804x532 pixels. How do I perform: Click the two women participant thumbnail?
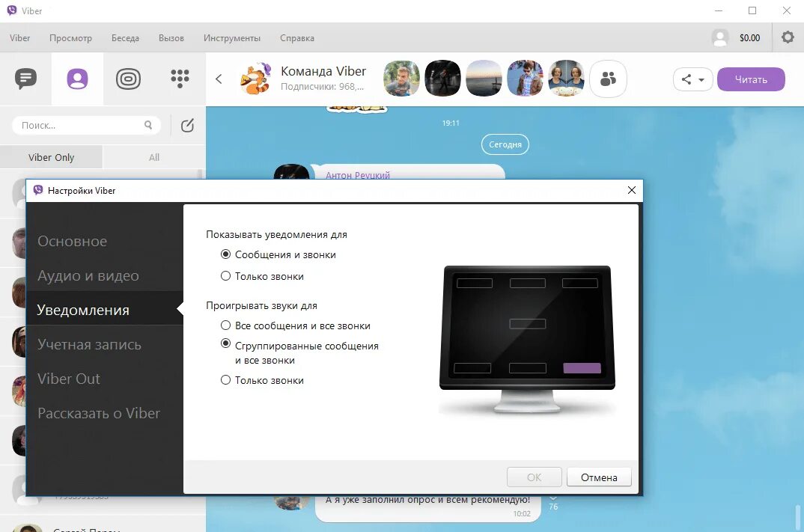click(x=566, y=79)
